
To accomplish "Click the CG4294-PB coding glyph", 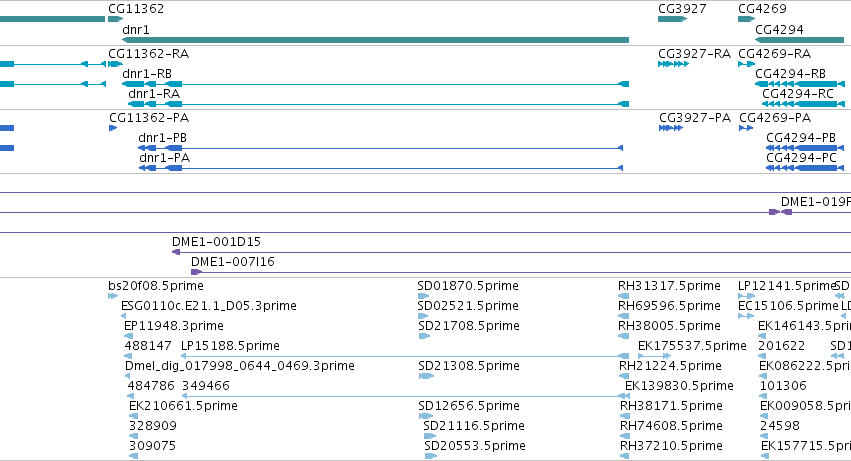I will coord(805,148).
